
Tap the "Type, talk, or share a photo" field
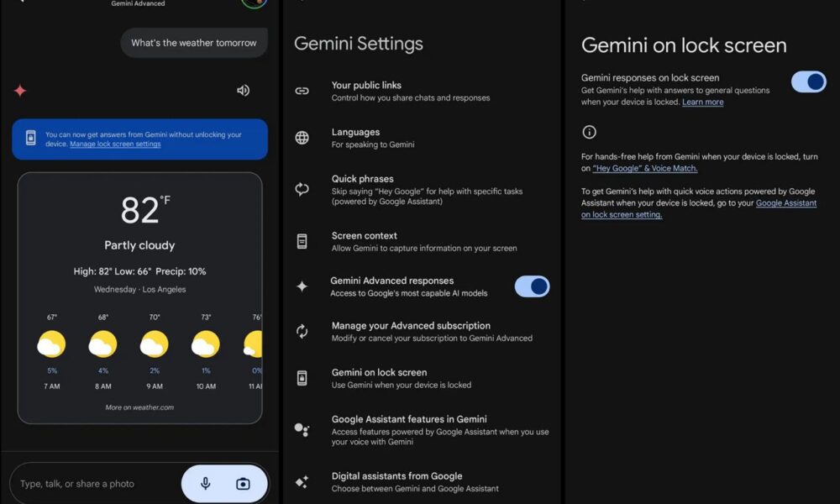click(96, 484)
